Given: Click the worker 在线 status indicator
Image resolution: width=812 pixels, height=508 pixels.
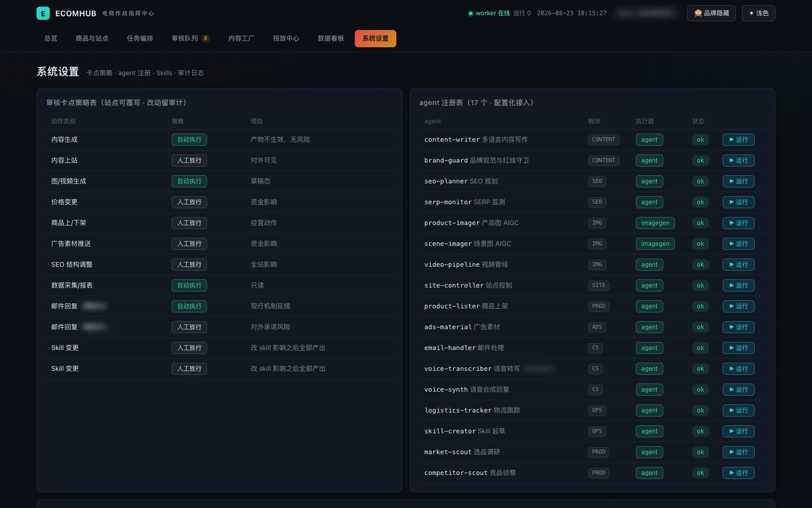Looking at the screenshot, I should click(x=489, y=13).
